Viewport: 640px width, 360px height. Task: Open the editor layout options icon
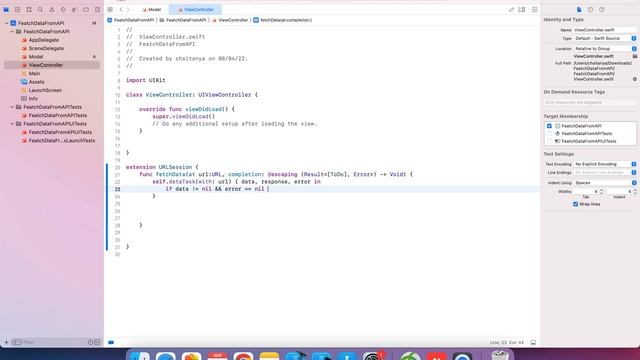(x=522, y=9)
